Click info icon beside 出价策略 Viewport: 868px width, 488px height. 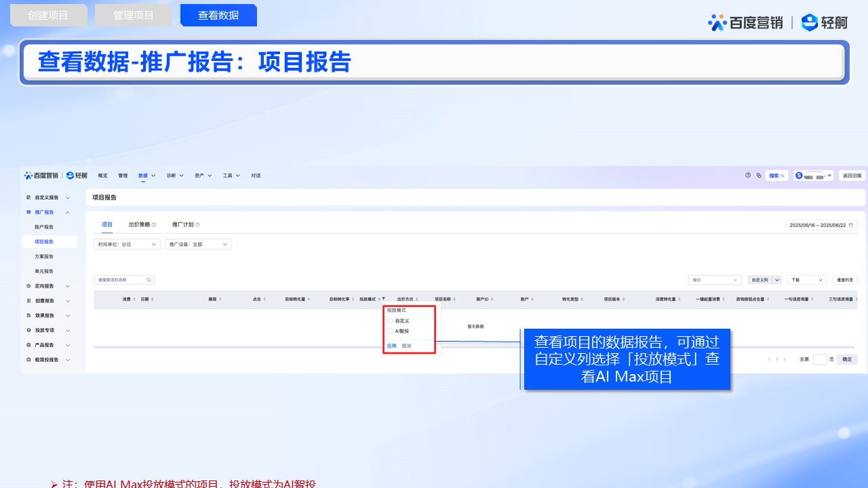[154, 224]
